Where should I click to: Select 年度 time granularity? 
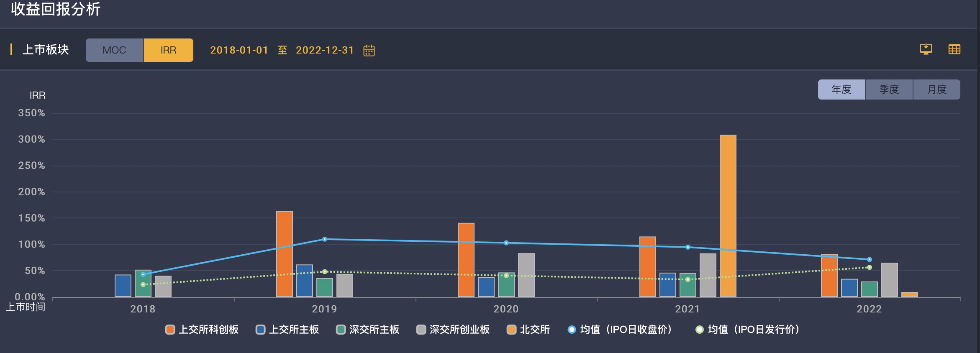pyautogui.click(x=841, y=90)
